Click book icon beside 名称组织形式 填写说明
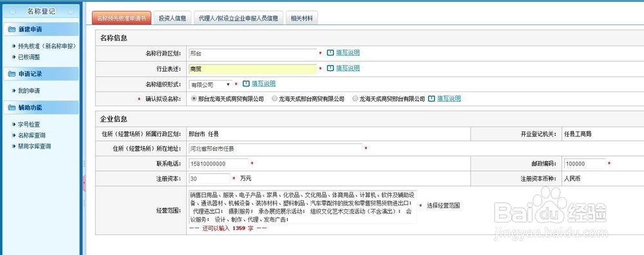This screenshot has width=644, height=255. (246, 84)
